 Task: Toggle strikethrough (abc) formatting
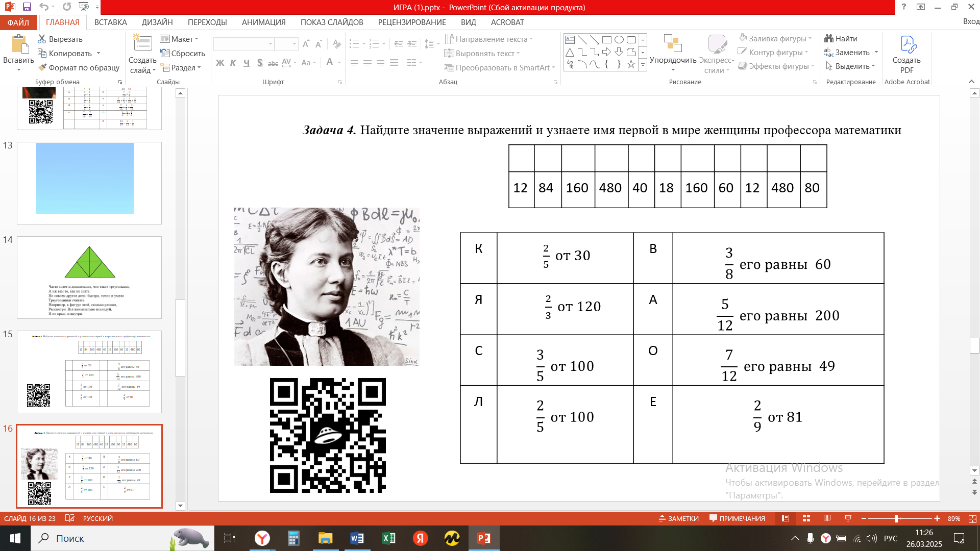pos(273,63)
